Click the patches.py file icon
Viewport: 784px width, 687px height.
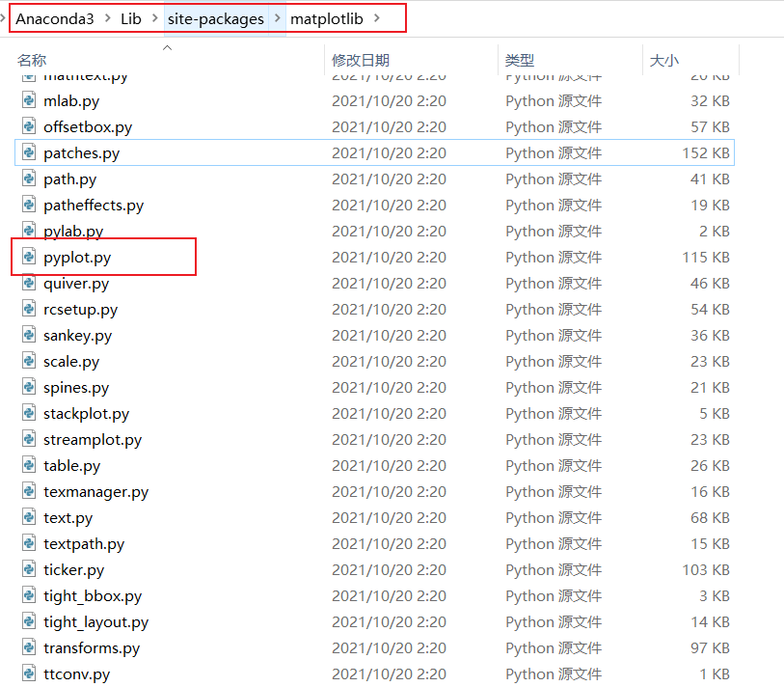click(29, 152)
